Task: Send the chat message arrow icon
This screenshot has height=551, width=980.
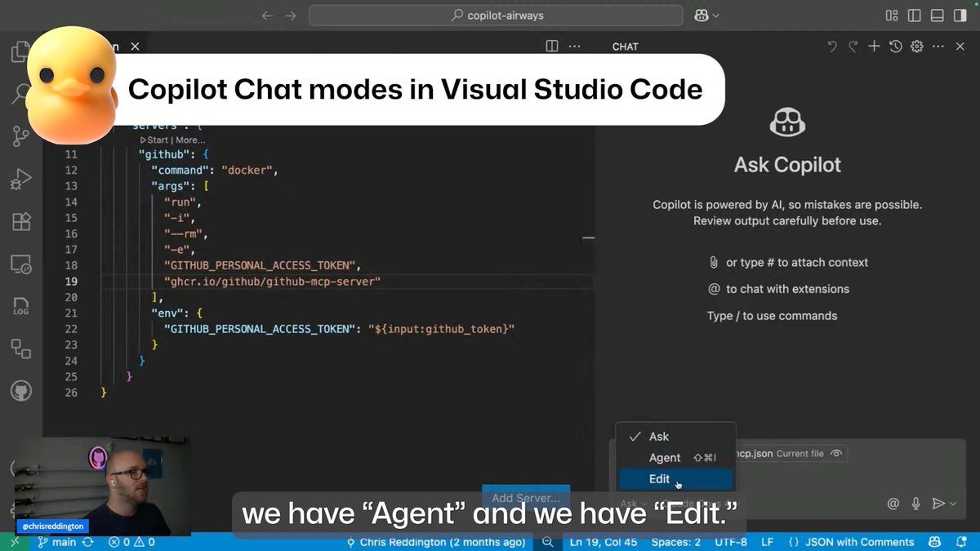Action: [x=938, y=504]
